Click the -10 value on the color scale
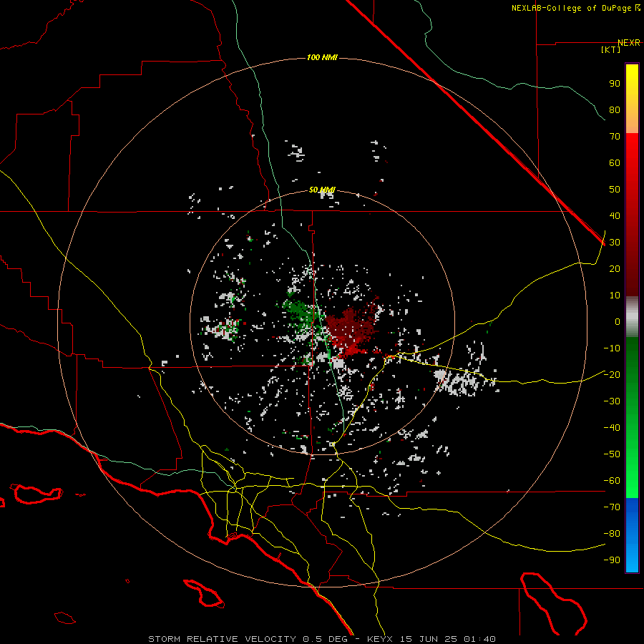644x644 pixels. coord(612,348)
